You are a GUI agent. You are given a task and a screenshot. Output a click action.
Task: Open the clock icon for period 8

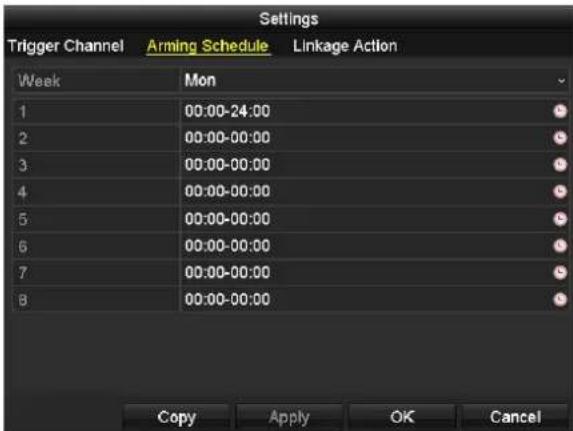[559, 300]
